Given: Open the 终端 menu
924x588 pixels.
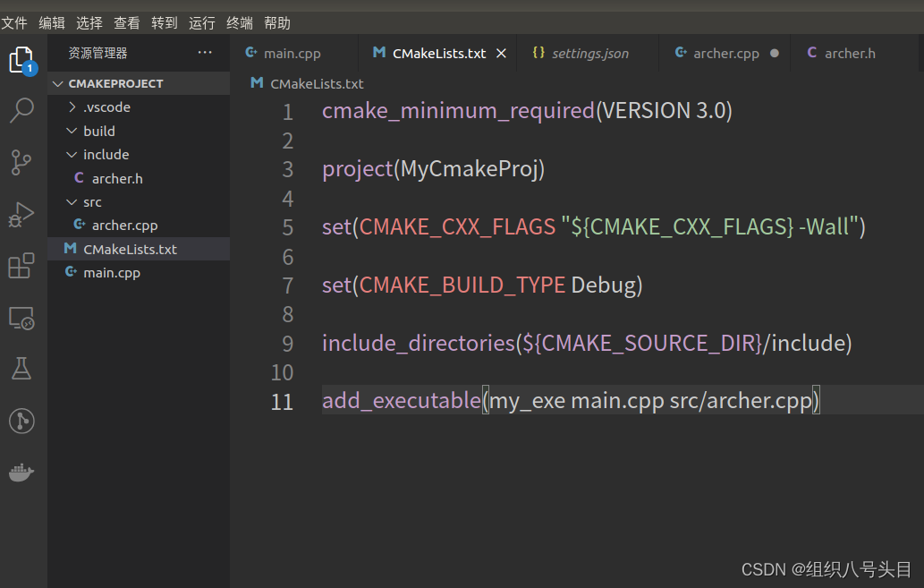Looking at the screenshot, I should pyautogui.click(x=240, y=23).
